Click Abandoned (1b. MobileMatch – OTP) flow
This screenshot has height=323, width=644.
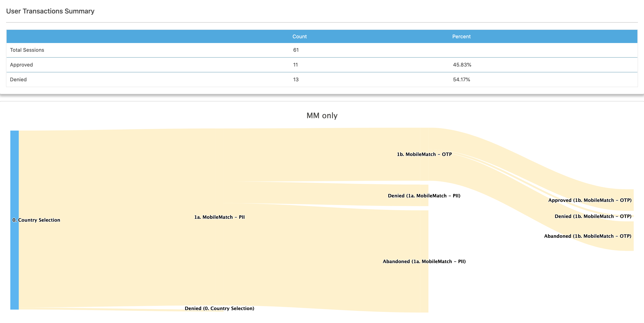tap(588, 236)
